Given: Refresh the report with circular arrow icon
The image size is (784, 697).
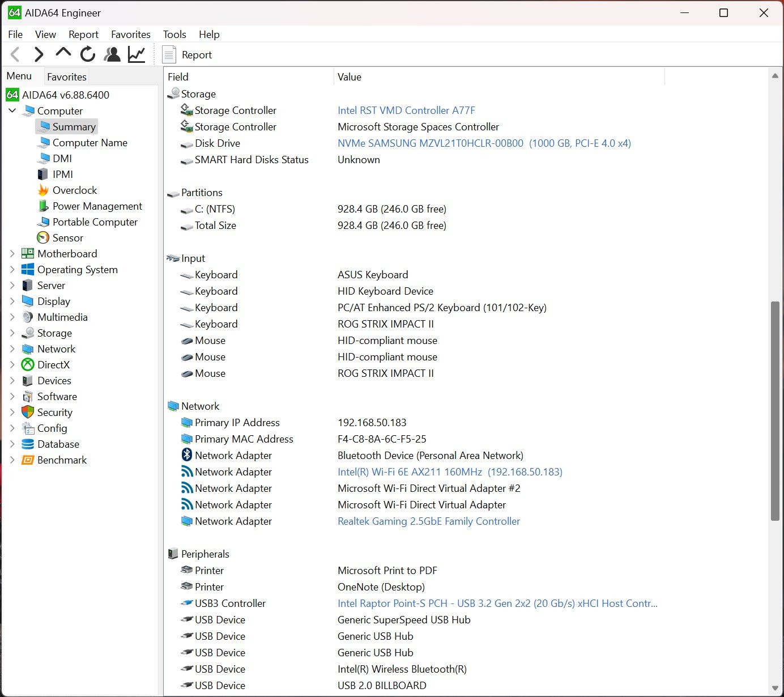Looking at the screenshot, I should click(88, 54).
